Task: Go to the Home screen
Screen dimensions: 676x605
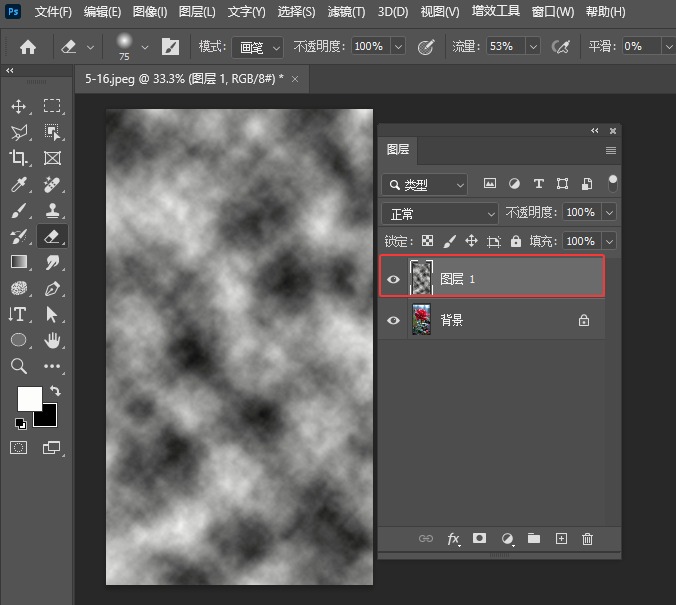Action: pyautogui.click(x=28, y=47)
